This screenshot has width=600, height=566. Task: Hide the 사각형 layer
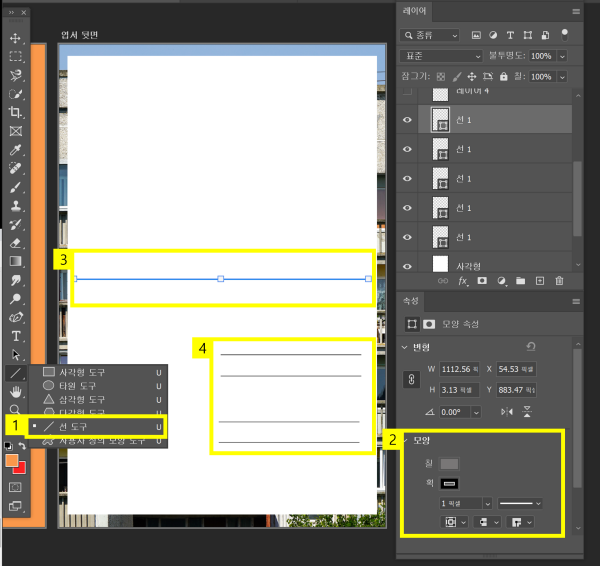[407, 266]
